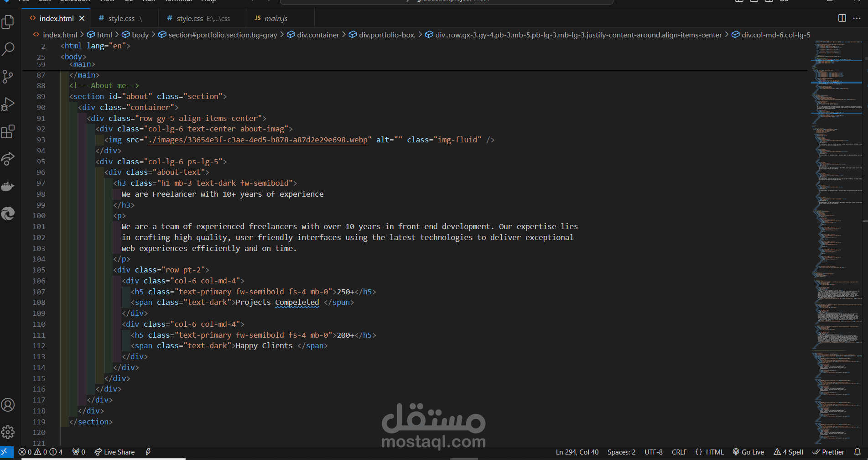The width and height of the screenshot is (868, 460).
Task: Jump to the sticky <body> line
Action: click(x=73, y=57)
